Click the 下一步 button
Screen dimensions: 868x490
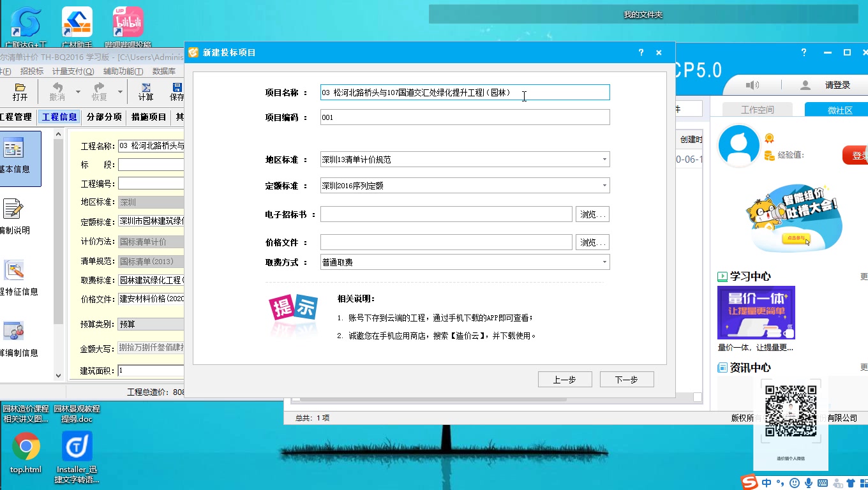point(627,380)
